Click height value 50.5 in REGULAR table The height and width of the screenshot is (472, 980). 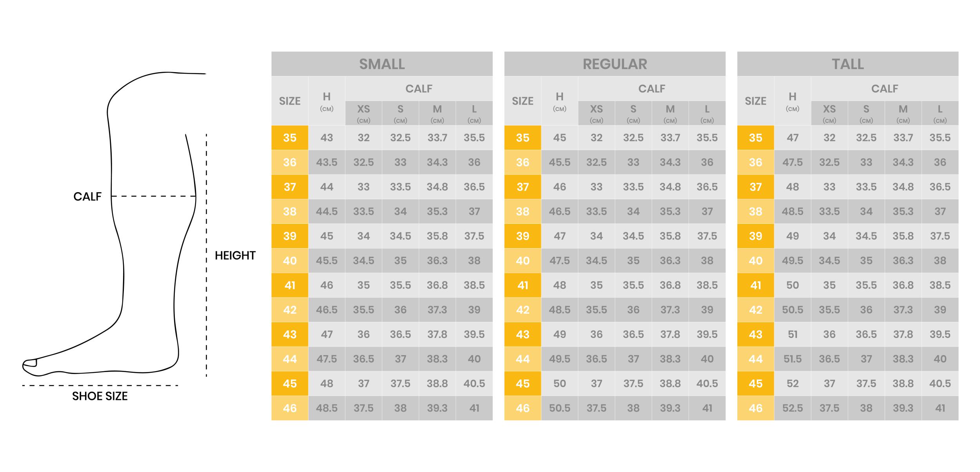point(559,408)
